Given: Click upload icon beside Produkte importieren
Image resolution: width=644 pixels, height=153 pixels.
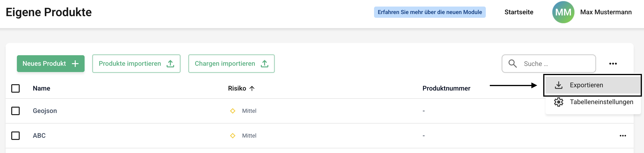Looking at the screenshot, I should pos(170,64).
